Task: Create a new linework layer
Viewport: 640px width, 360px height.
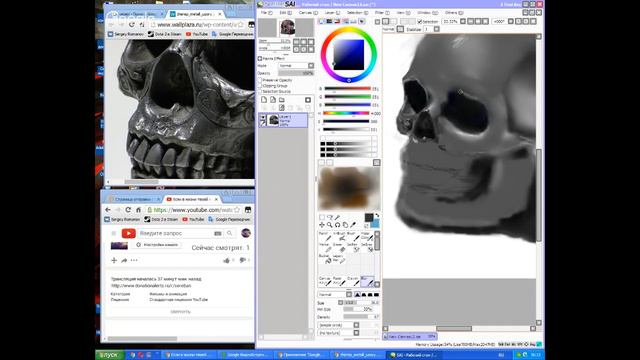Action: tap(273, 100)
